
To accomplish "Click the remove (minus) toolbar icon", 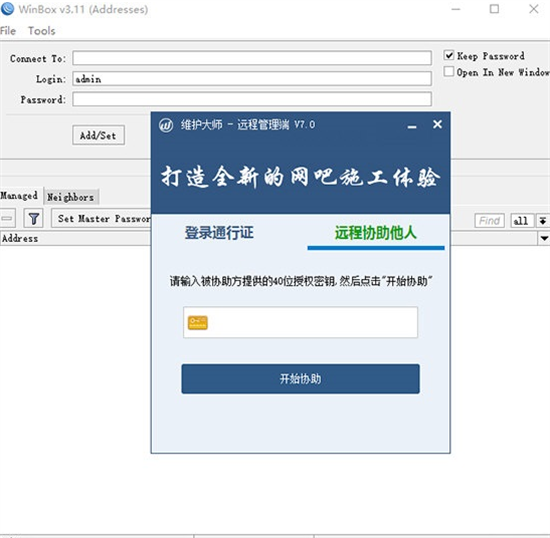I will tap(7, 218).
